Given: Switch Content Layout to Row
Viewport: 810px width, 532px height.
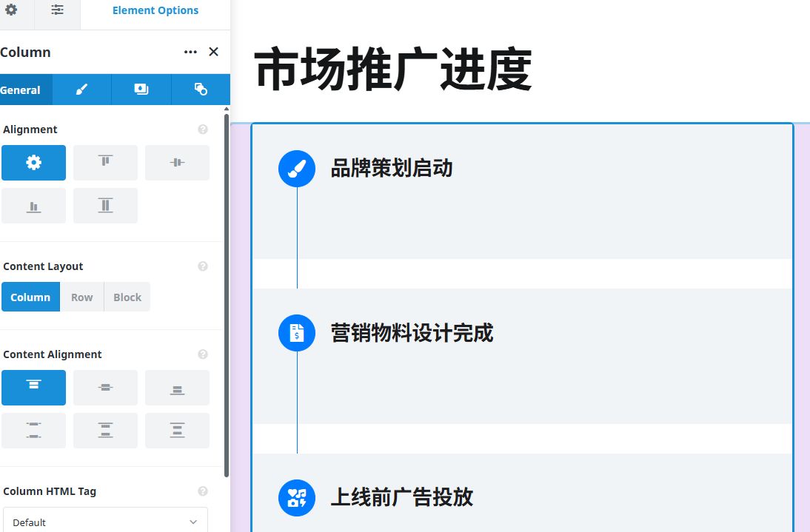Looking at the screenshot, I should pyautogui.click(x=81, y=297).
